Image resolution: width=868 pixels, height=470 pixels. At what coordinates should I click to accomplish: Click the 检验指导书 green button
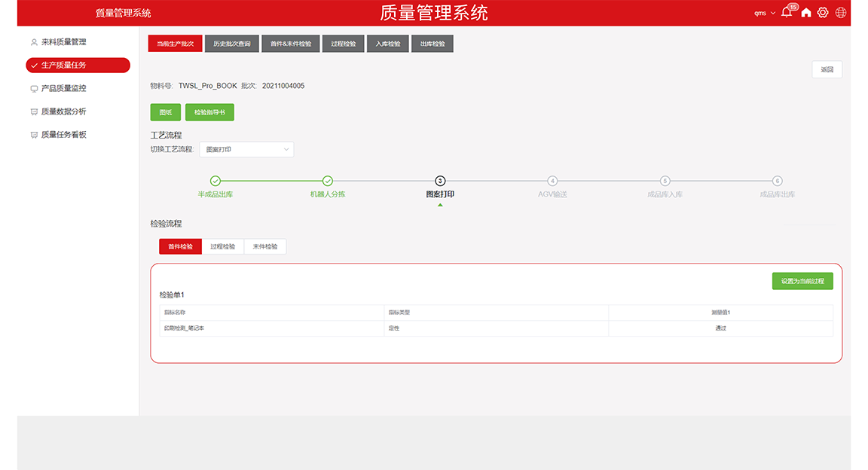(209, 112)
